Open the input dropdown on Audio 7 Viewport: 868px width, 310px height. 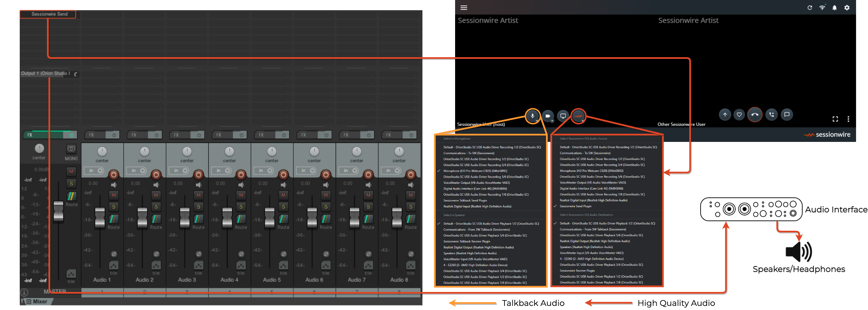coord(351,170)
